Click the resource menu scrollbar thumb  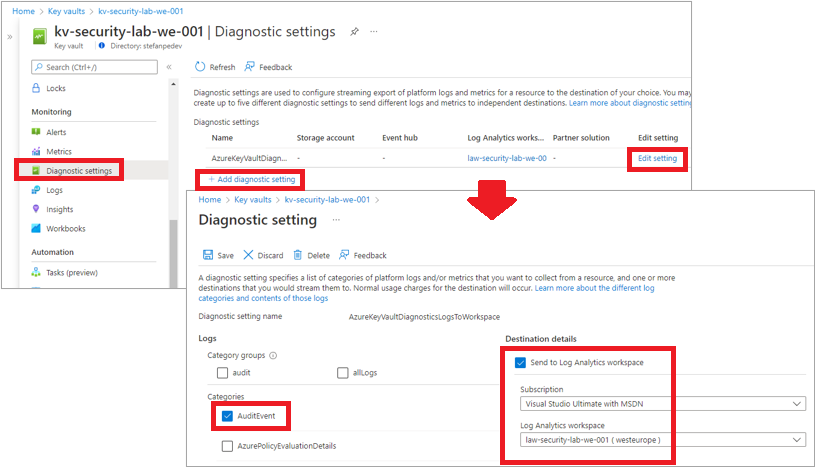(x=173, y=253)
